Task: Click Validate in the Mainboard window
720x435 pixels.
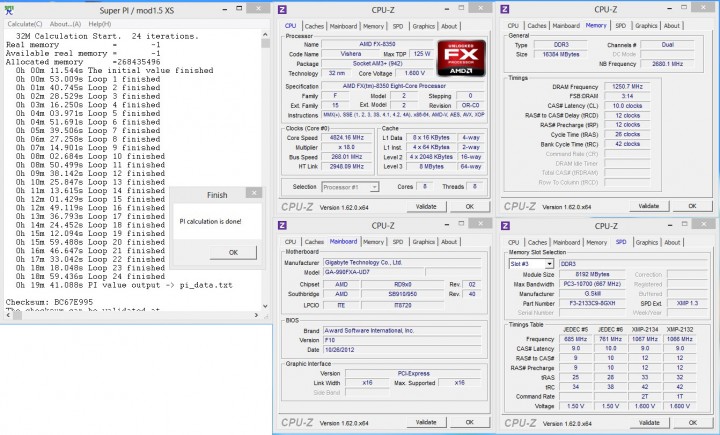Action: [426, 422]
